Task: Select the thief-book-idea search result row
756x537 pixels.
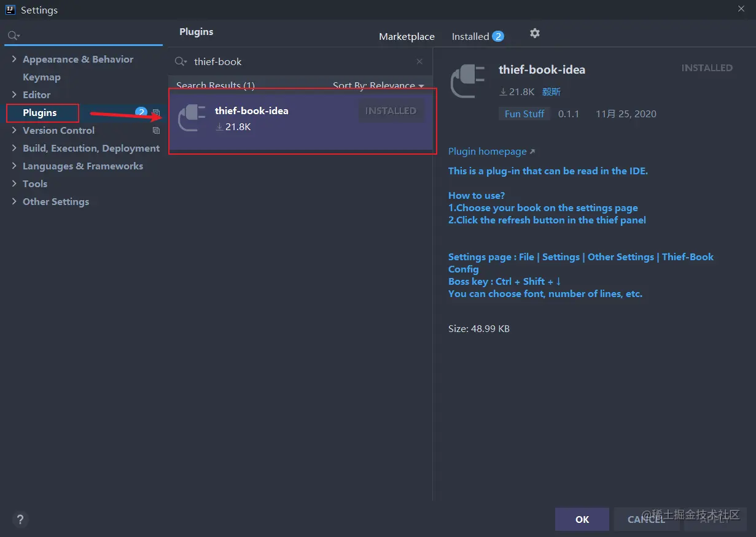Action: point(302,121)
